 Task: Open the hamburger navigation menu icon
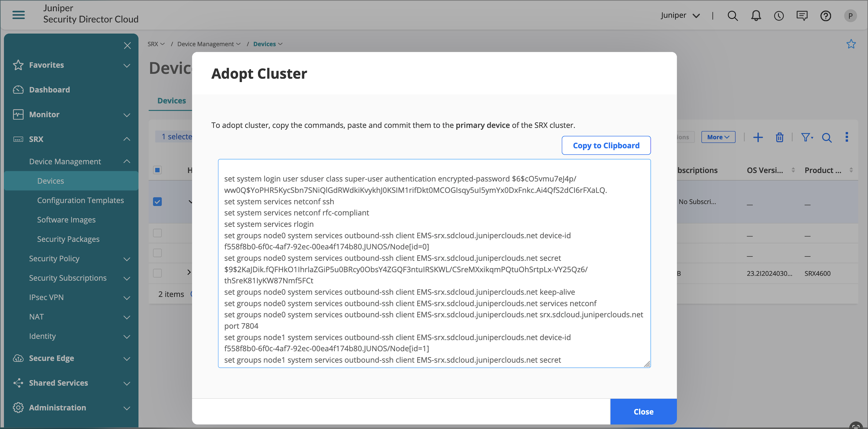[x=19, y=15]
